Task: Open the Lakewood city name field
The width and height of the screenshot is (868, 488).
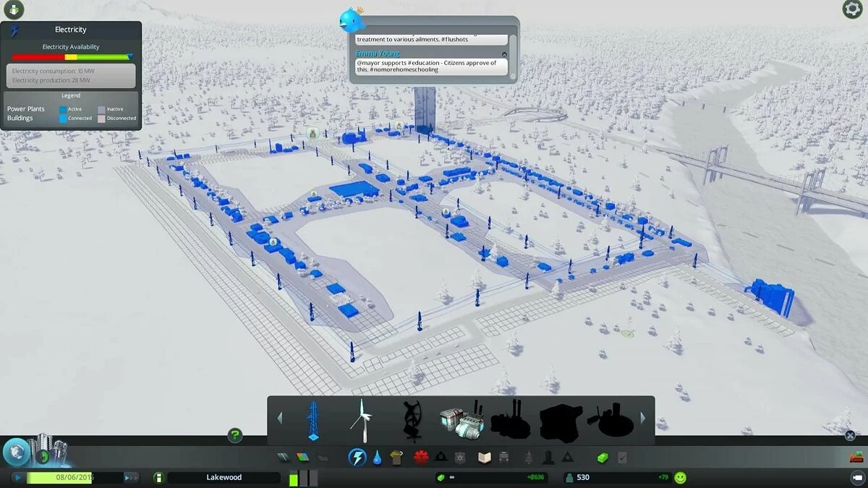Action: point(224,477)
